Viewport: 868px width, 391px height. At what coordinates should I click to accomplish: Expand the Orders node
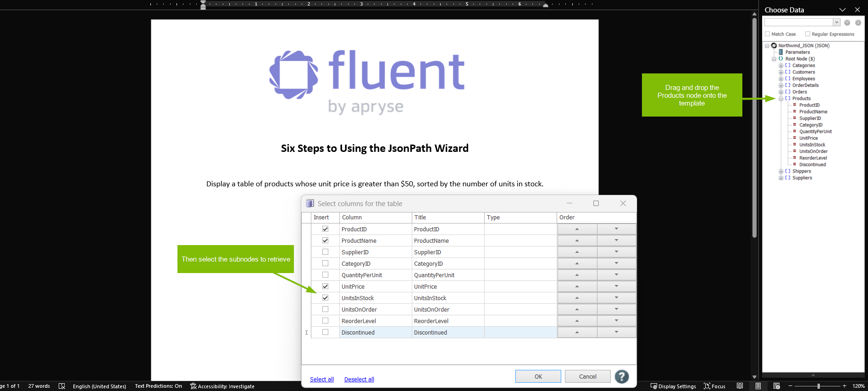click(x=781, y=92)
